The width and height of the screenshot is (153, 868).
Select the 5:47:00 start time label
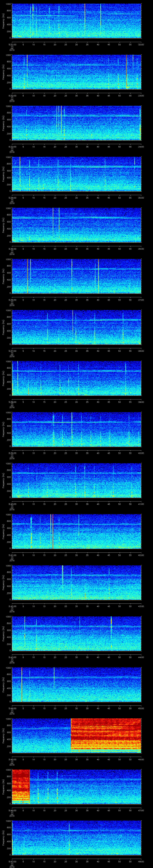(12, 861)
